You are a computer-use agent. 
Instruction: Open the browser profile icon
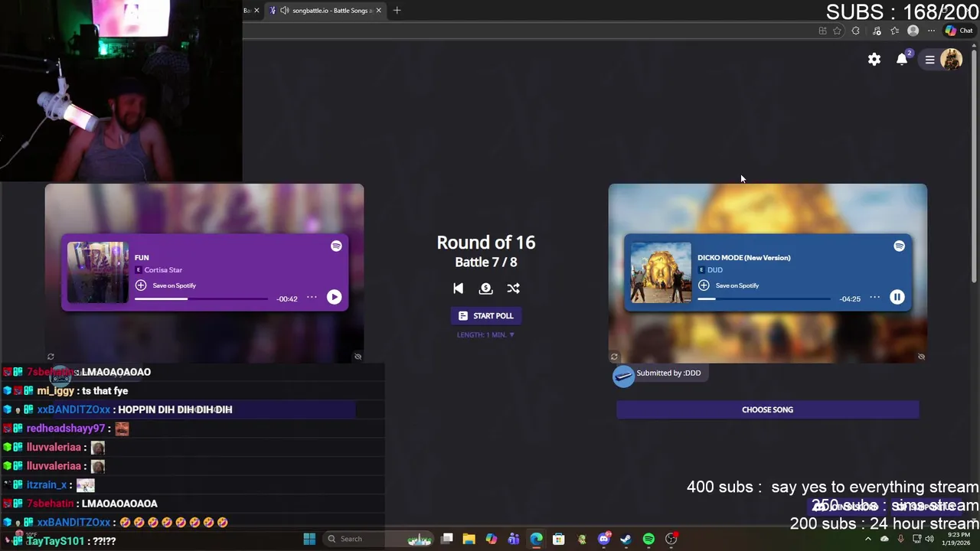coord(913,31)
